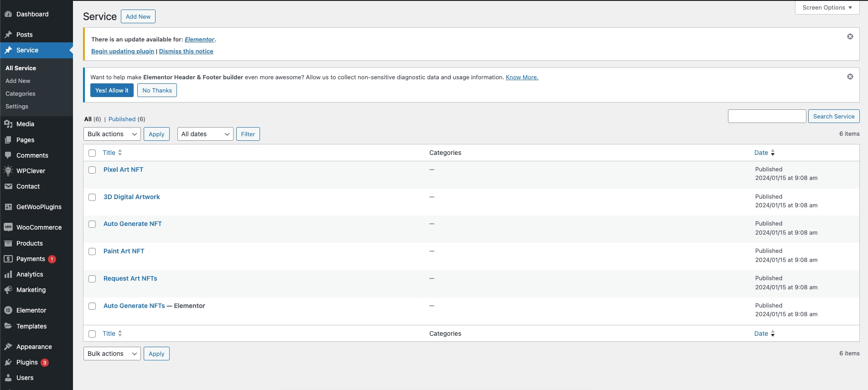This screenshot has height=390, width=868.
Task: Sort services by Date column header
Action: click(x=761, y=153)
